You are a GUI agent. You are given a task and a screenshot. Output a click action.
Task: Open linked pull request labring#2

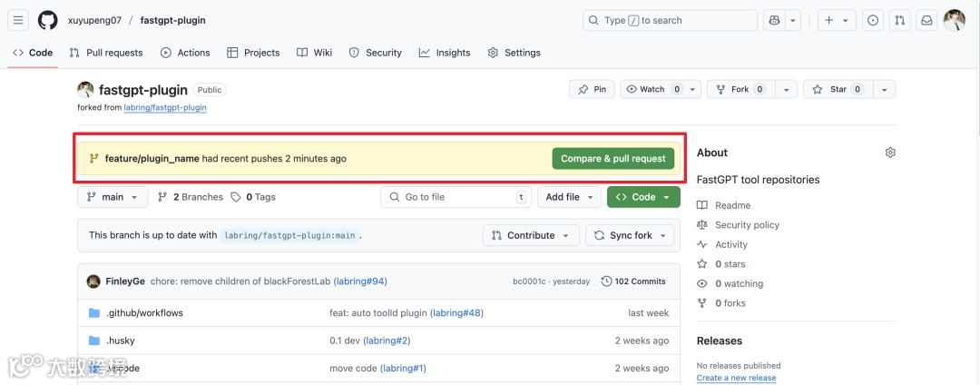[387, 341]
